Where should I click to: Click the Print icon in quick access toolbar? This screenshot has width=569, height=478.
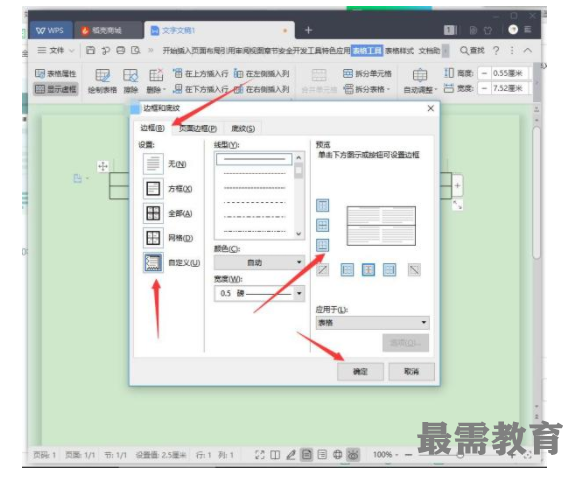point(120,50)
